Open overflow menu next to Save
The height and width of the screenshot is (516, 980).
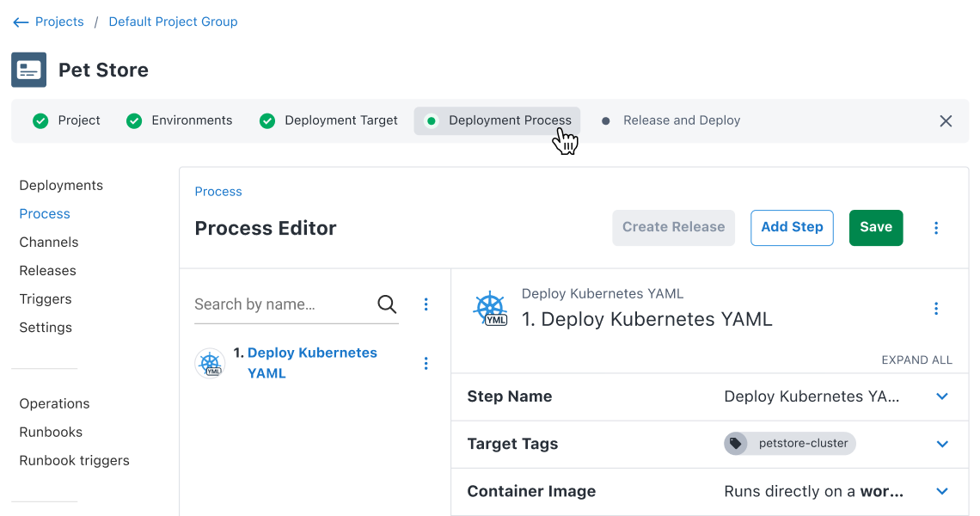935,228
